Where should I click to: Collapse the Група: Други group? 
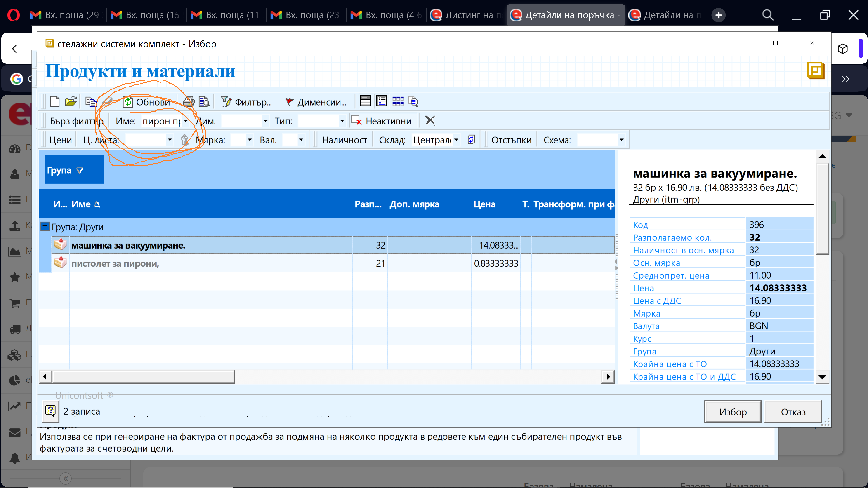pyautogui.click(x=45, y=226)
